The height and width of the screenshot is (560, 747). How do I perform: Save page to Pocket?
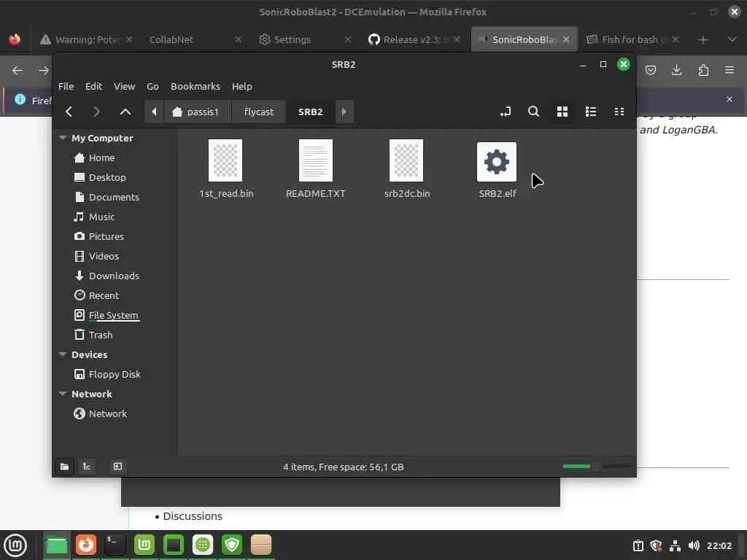pos(650,71)
